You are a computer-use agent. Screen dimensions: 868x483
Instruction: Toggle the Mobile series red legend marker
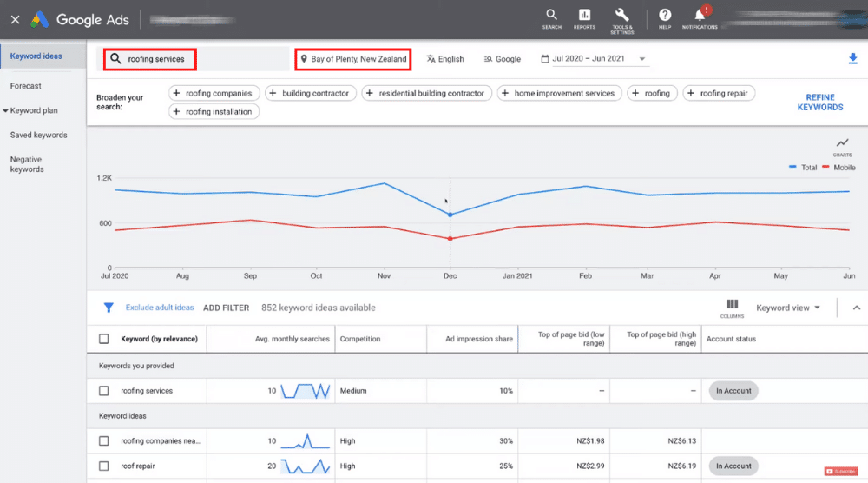click(x=826, y=167)
